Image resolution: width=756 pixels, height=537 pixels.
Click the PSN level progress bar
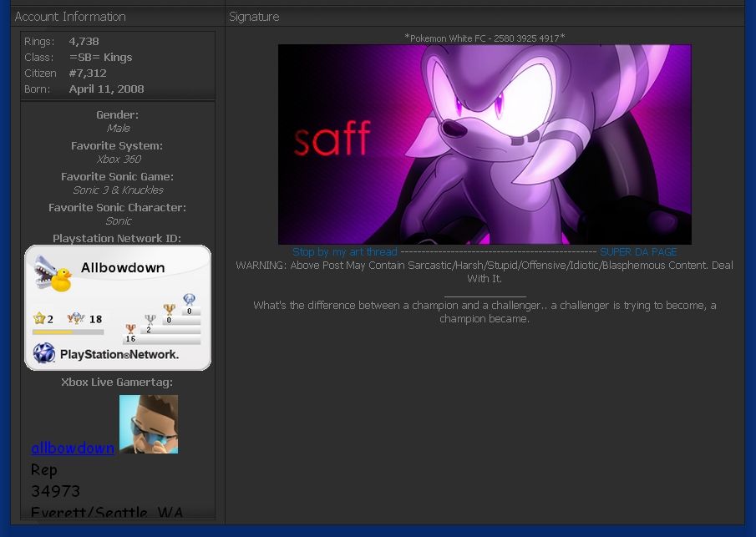[68, 332]
